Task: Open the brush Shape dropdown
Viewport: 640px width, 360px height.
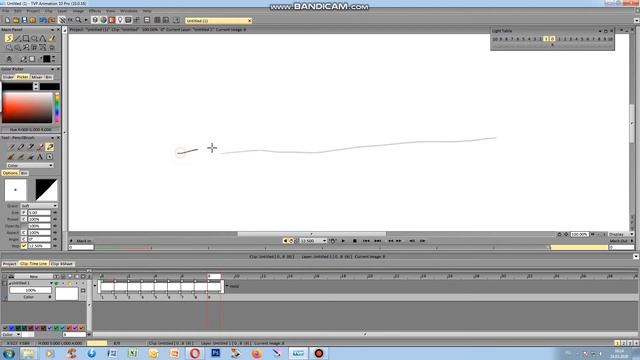Action: click(x=39, y=206)
